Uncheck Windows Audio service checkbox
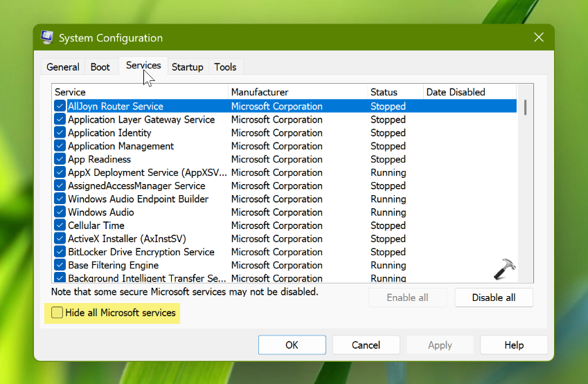 click(60, 212)
